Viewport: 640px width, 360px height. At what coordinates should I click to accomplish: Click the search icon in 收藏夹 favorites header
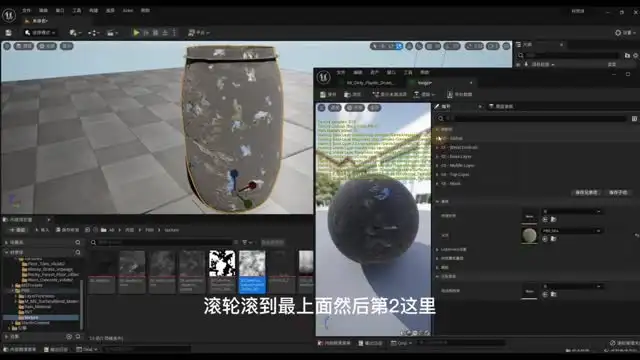pyautogui.click(x=78, y=242)
